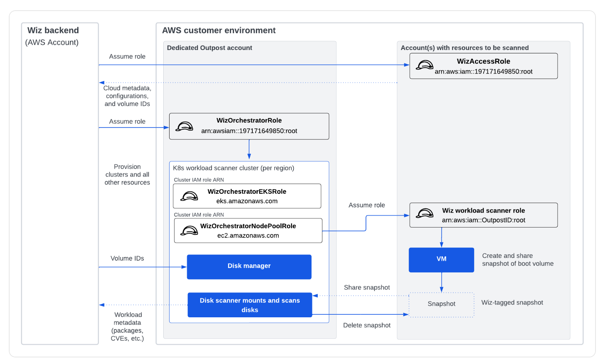Click "Cluster IAM role ARN" above WizOrchestratorNodePoolRole
Viewport: 601px width, 364px height.
click(199, 215)
